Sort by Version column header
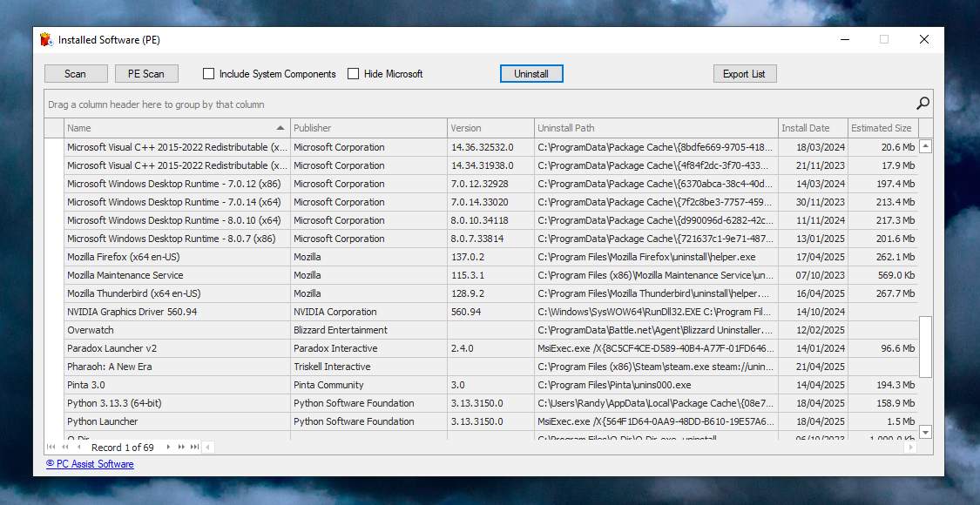980x505 pixels. 490,128
